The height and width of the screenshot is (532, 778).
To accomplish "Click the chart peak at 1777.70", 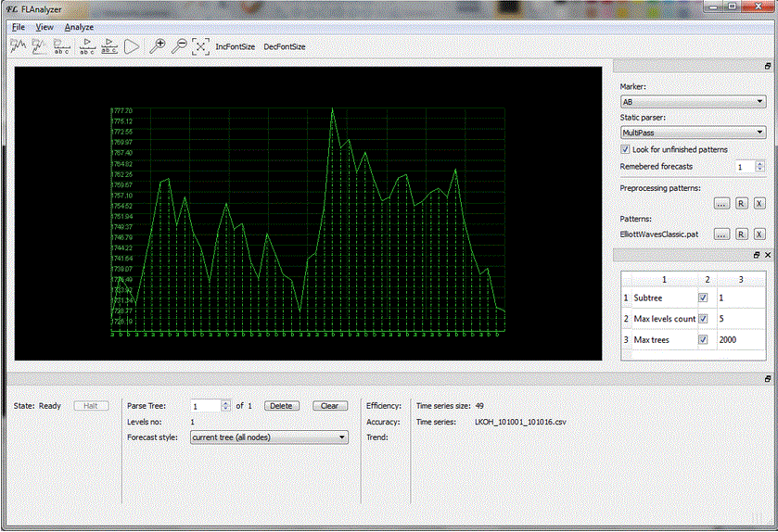I will click(333, 108).
